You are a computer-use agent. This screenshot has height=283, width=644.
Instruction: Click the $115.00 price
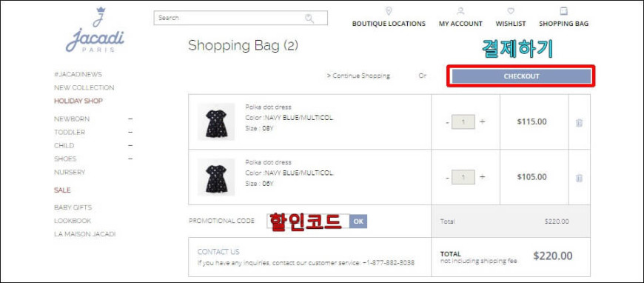(532, 121)
